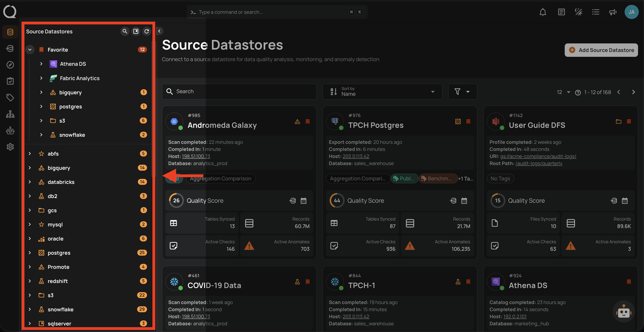This screenshot has width=644, height=332.
Task: Toggle the bookmark on User Guide DFS card
Action: pos(629,122)
